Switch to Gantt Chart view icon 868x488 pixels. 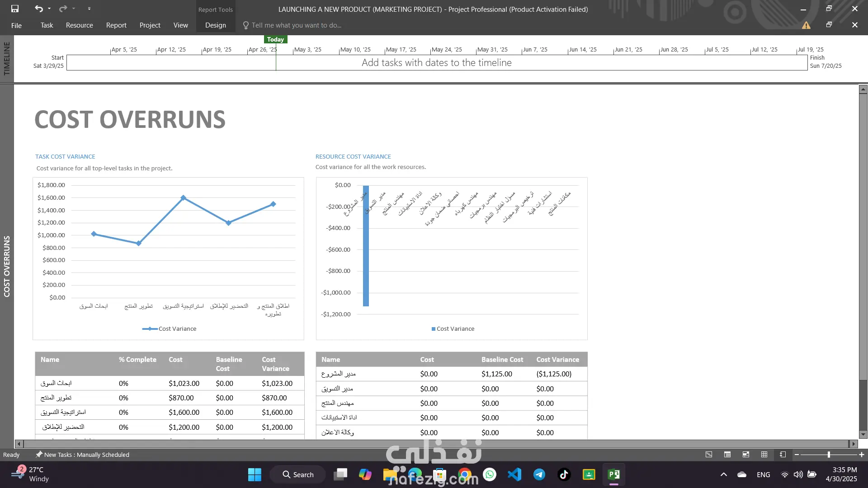[x=709, y=455]
